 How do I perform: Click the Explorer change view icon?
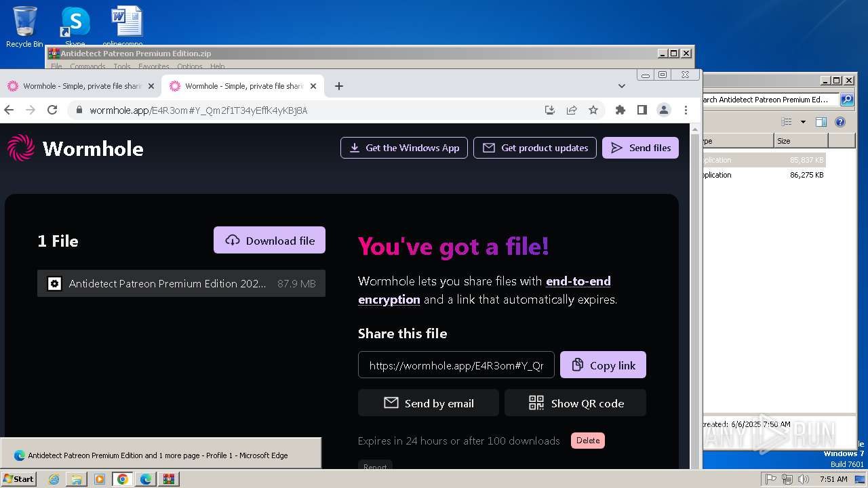787,122
